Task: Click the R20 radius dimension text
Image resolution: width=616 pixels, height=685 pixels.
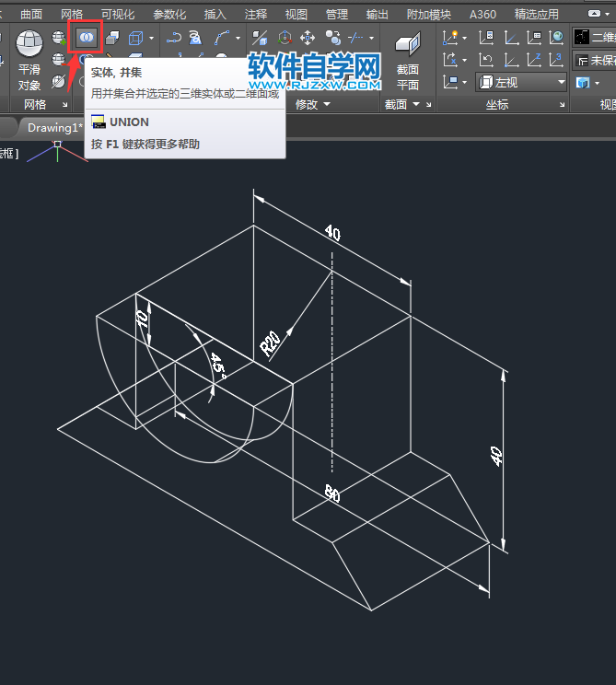Action: (x=270, y=342)
